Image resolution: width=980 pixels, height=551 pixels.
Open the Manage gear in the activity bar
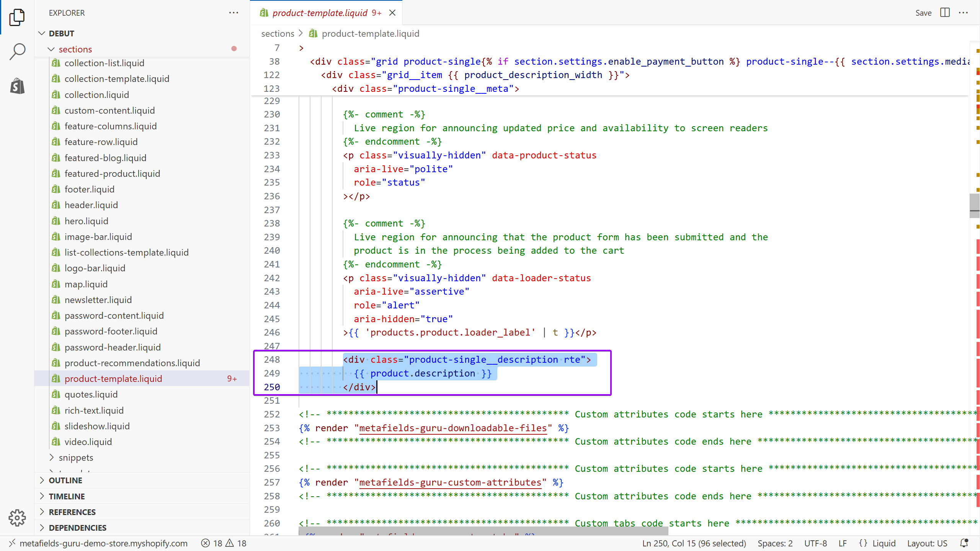(17, 517)
